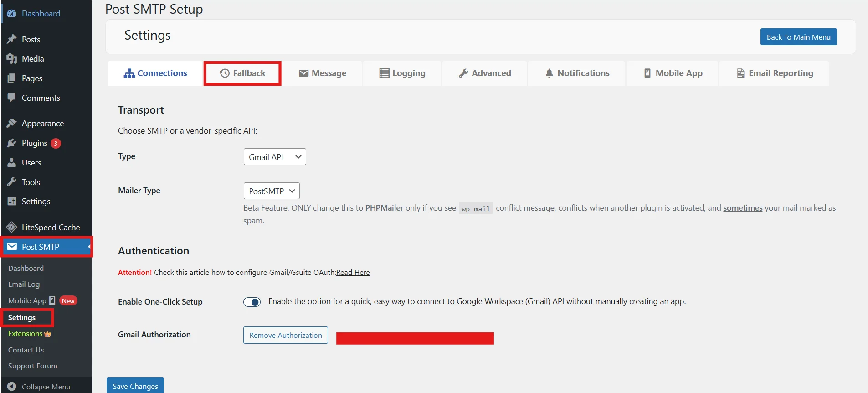Open the Appearance menu
This screenshot has height=393, width=868.
46,124
